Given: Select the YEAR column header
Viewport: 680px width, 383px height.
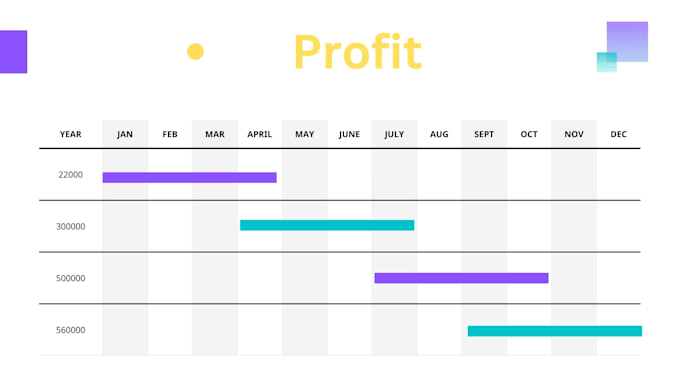Looking at the screenshot, I should [71, 134].
